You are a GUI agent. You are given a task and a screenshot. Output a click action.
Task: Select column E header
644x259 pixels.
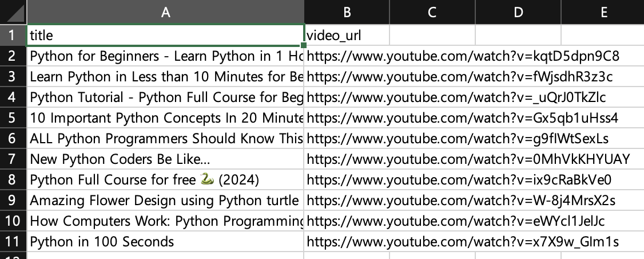[x=602, y=12]
